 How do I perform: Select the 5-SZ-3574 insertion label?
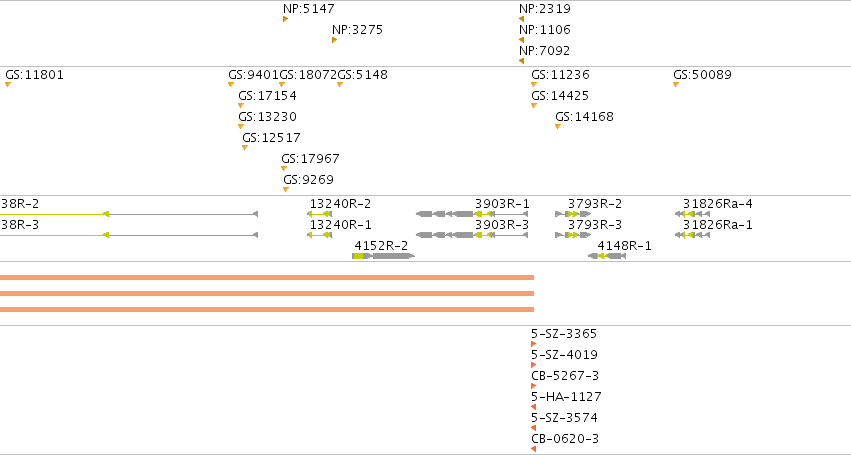click(x=564, y=418)
